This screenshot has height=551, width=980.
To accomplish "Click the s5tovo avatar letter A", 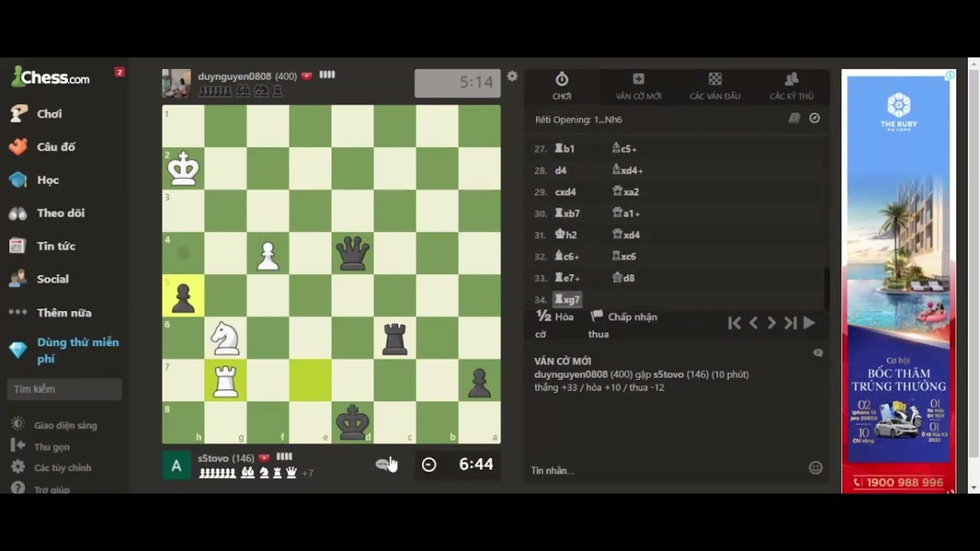I will pyautogui.click(x=176, y=465).
